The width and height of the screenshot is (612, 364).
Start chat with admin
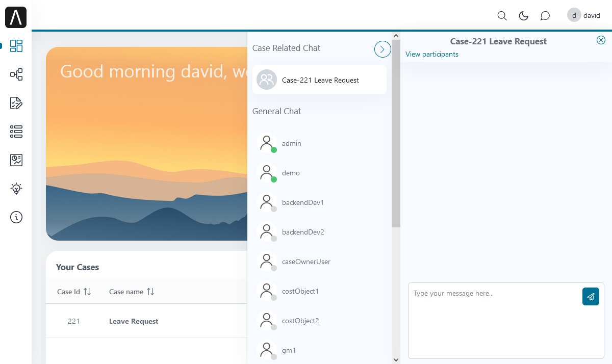click(x=319, y=143)
